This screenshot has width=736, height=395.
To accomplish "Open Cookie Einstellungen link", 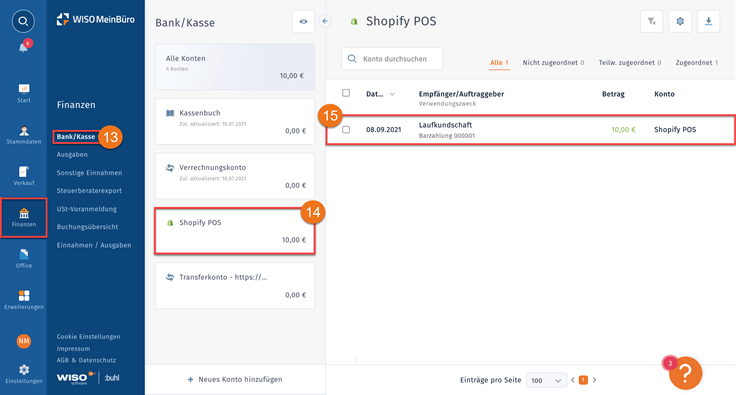I will pyautogui.click(x=88, y=337).
